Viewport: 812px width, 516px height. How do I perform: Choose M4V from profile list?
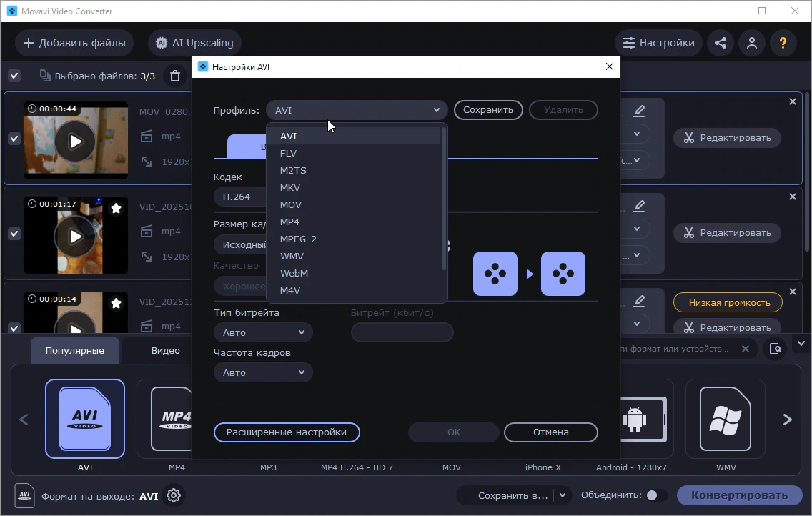[355, 290]
